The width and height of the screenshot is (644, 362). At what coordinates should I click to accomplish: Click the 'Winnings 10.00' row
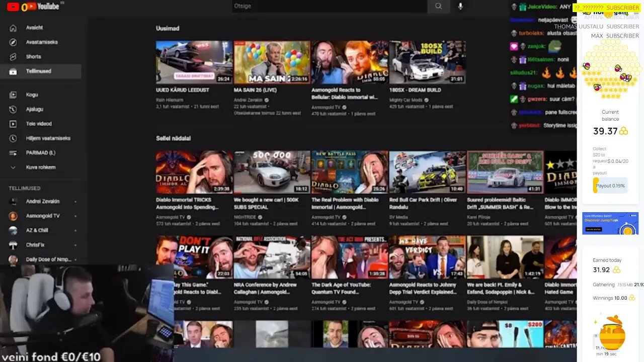click(614, 298)
